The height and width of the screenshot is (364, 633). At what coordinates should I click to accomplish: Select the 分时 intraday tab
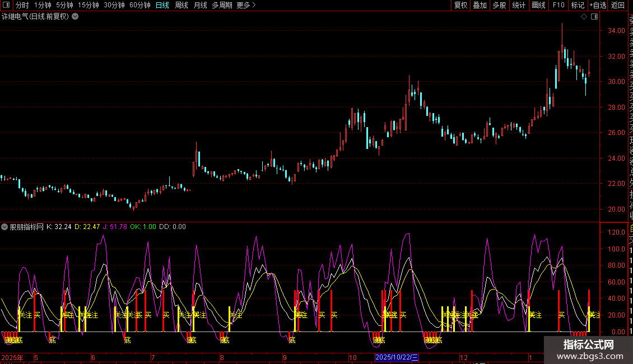[22, 5]
